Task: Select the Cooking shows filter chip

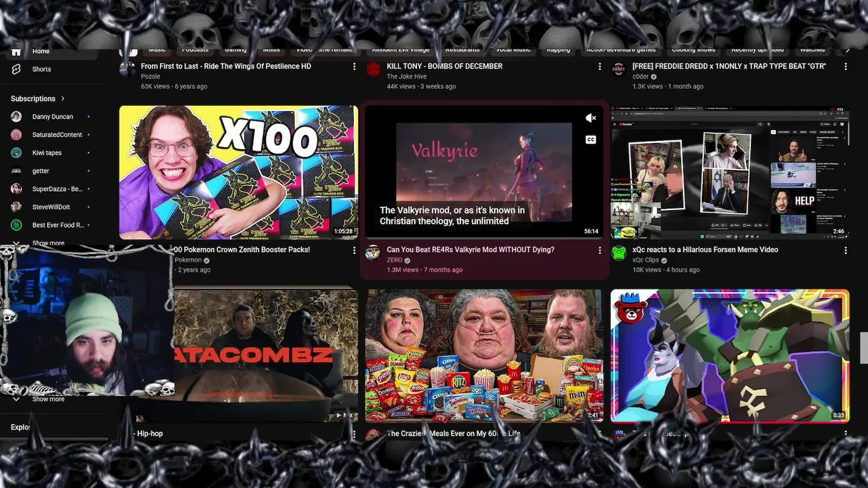Action: (693, 49)
